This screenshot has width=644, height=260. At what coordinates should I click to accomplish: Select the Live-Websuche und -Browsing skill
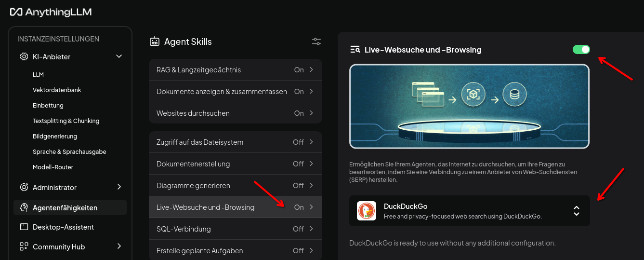235,207
